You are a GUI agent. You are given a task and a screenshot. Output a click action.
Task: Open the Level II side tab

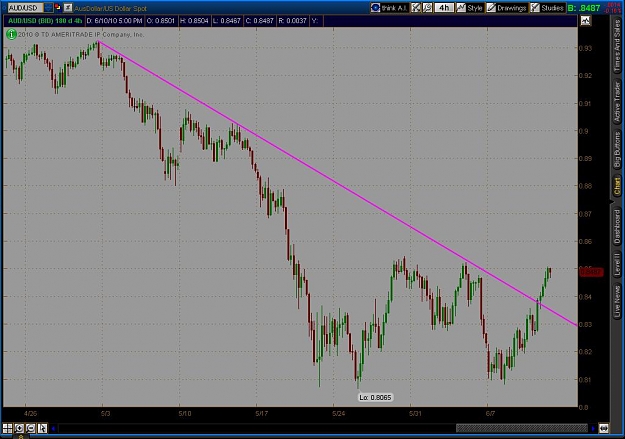click(x=617, y=264)
